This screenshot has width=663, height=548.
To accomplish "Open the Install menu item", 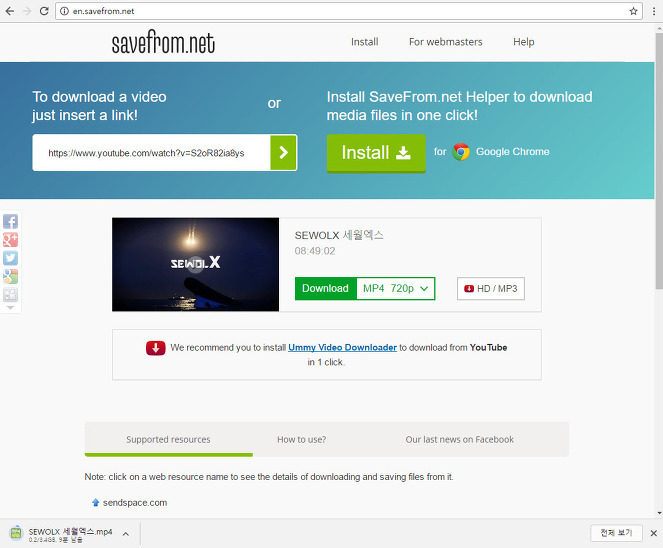I will tap(364, 42).
